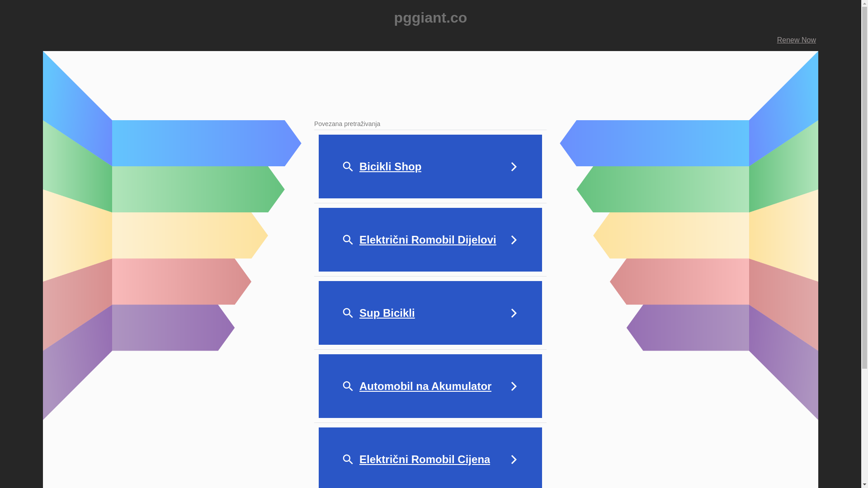This screenshot has width=868, height=488.
Task: Click the chevron arrow on Bicikli Shop row
Action: click(514, 167)
